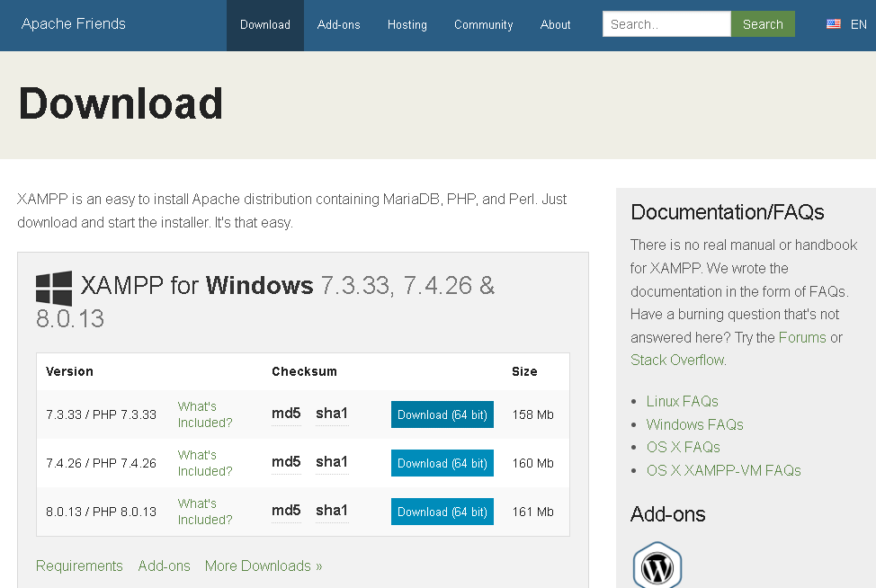Open OS X FAQs

pyautogui.click(x=684, y=447)
